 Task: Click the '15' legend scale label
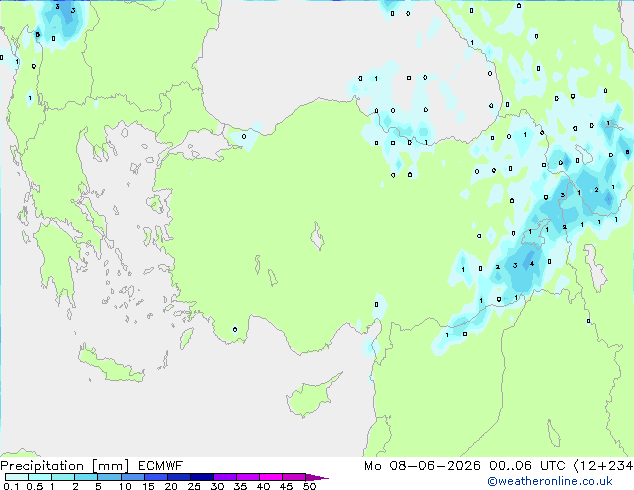[148, 486]
